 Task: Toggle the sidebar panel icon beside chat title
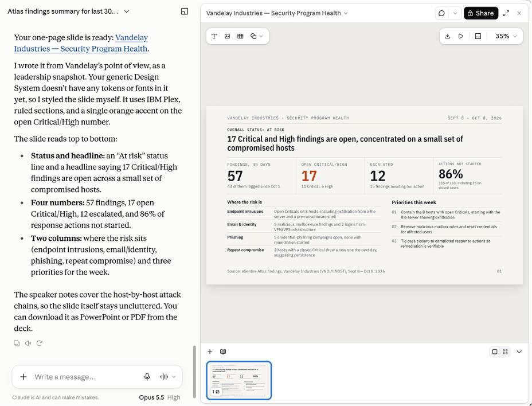(x=185, y=11)
